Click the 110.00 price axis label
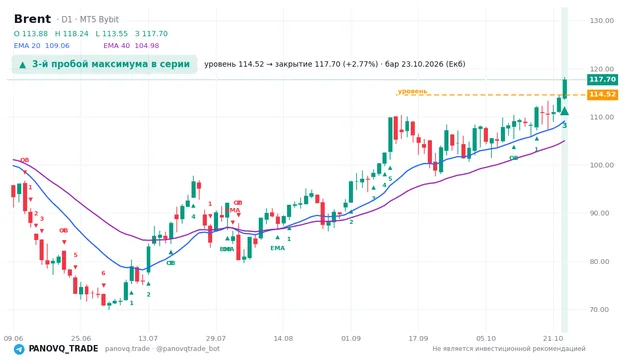This screenshot has height=360, width=640. [x=602, y=117]
